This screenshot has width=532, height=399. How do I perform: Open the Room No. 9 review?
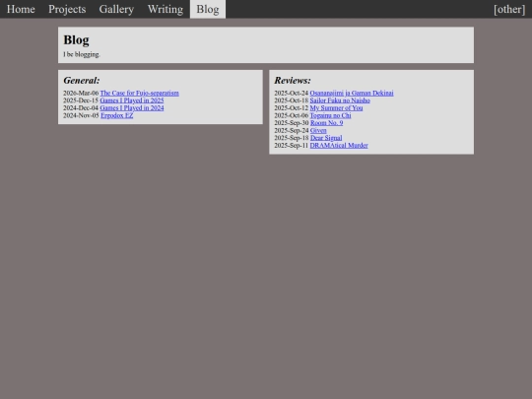[326, 123]
